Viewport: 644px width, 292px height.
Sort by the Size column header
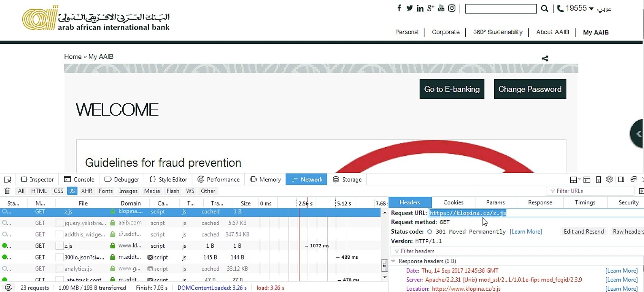point(245,203)
